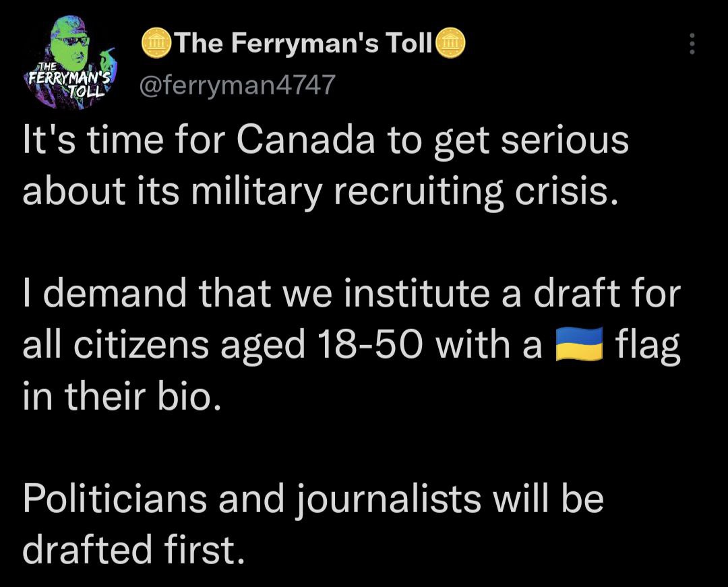This screenshot has width=728, height=587.
Task: Click the gold coin emoji after the name
Action: pyautogui.click(x=450, y=43)
